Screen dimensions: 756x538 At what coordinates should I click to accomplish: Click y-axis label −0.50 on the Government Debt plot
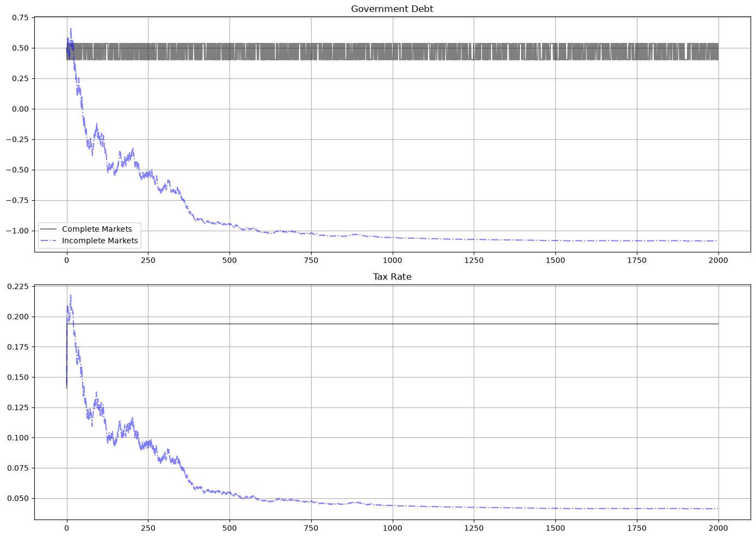coord(17,170)
